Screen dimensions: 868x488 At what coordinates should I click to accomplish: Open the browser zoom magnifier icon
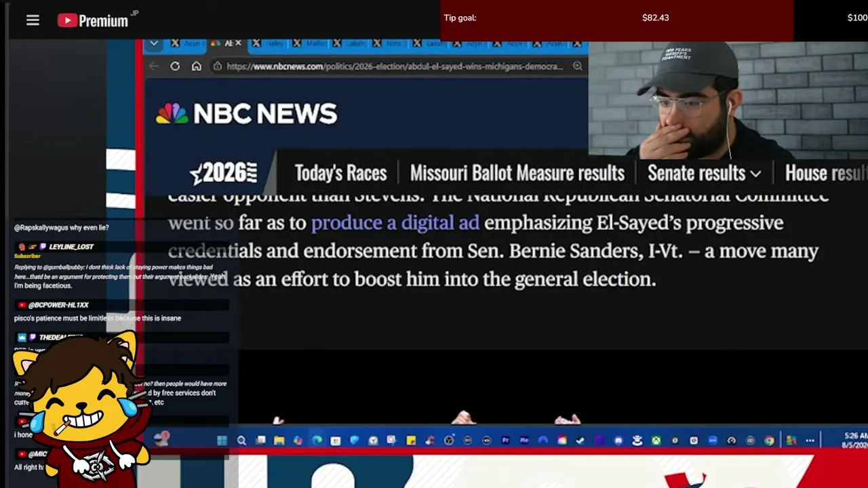pyautogui.click(x=578, y=66)
